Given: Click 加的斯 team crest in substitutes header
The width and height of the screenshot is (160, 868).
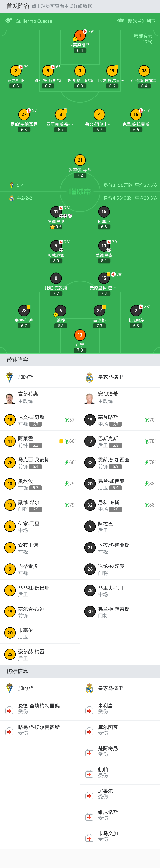Looking at the screenshot, I should [10, 377].
